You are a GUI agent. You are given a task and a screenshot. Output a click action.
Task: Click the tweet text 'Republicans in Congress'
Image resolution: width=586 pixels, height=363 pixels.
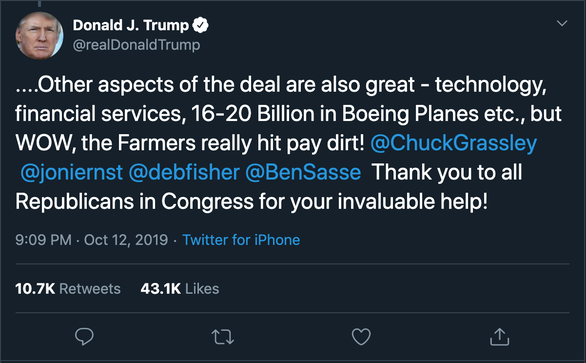(x=135, y=202)
